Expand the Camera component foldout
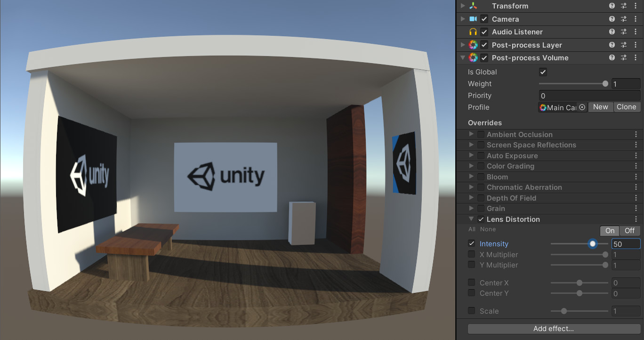The image size is (644, 340). [x=462, y=19]
